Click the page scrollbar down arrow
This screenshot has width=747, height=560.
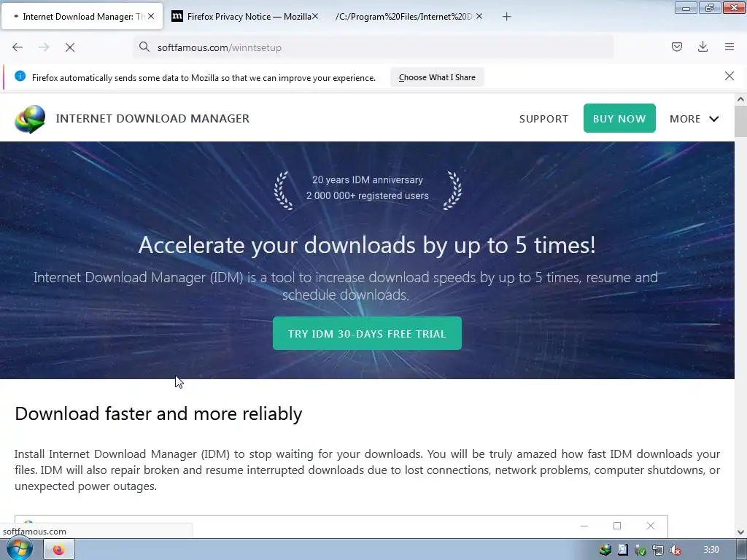[x=740, y=532]
